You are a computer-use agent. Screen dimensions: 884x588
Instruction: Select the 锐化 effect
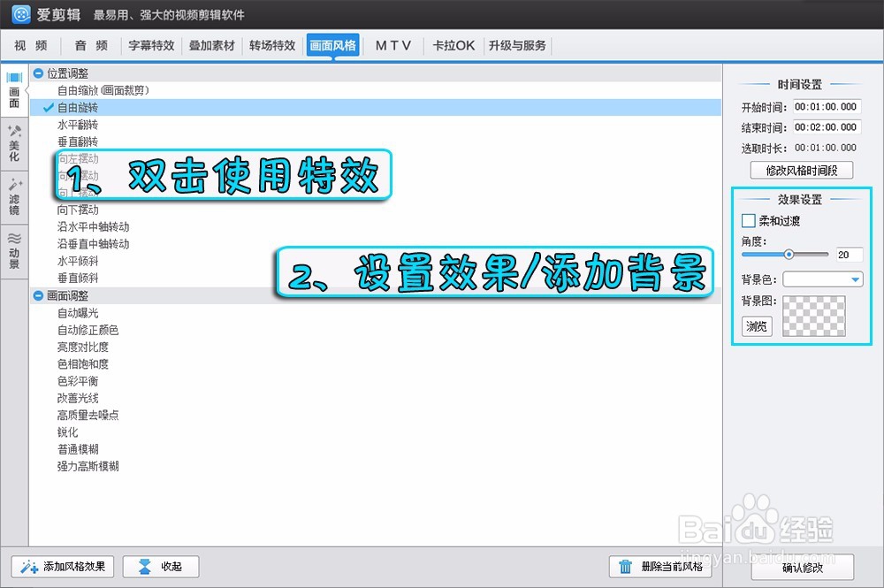(68, 432)
